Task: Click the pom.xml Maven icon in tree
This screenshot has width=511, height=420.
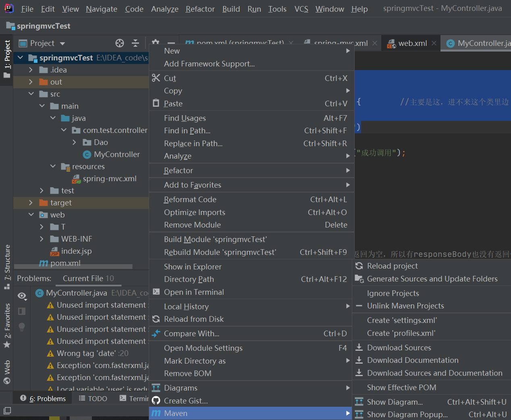Action: 44,263
